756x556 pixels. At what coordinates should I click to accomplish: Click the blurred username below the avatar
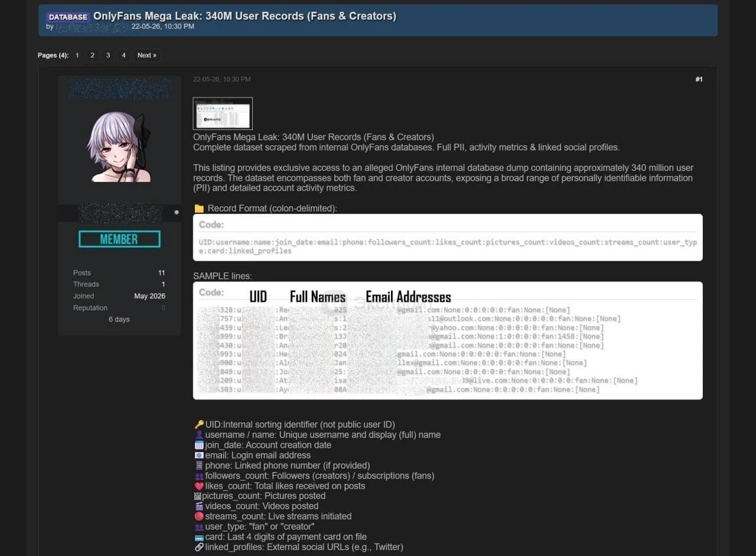click(x=120, y=213)
